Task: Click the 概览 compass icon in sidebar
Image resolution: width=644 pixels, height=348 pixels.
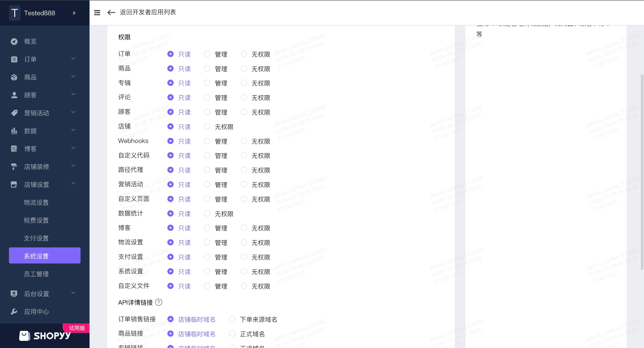Action: (x=14, y=41)
